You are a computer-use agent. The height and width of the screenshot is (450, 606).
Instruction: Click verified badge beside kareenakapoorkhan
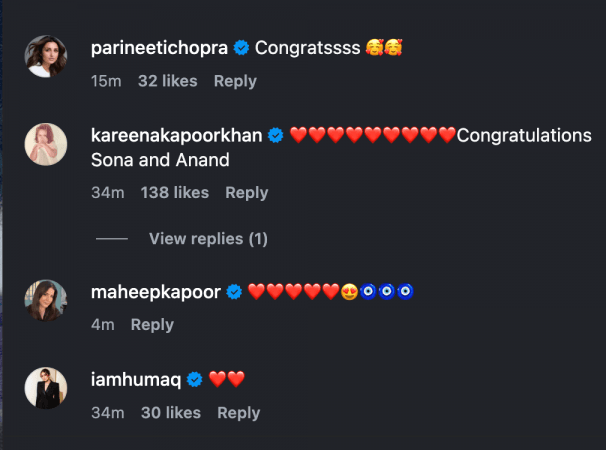[x=276, y=135]
